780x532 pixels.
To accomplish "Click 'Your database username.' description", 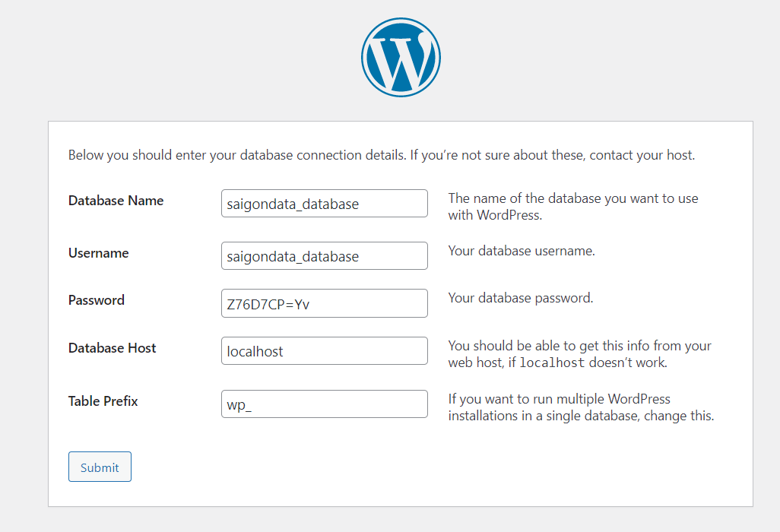I will 522,251.
